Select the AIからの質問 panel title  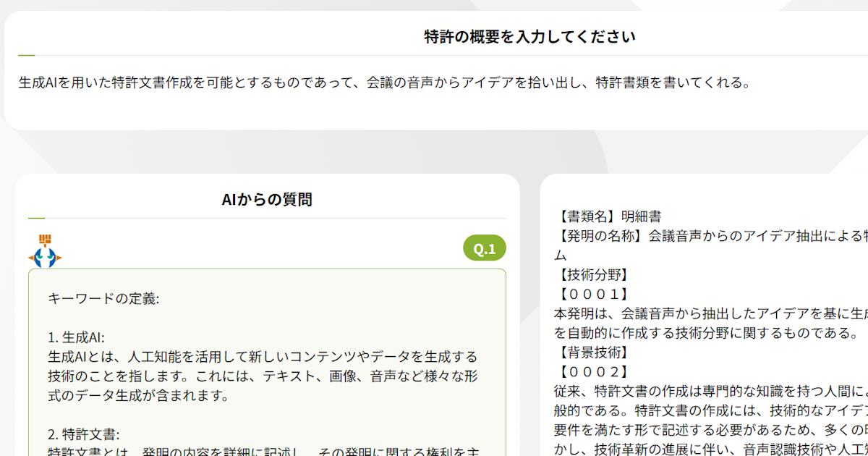pos(267,199)
